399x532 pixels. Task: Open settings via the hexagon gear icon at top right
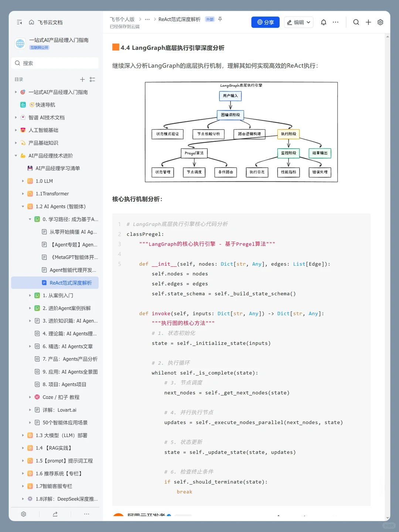[381, 22]
